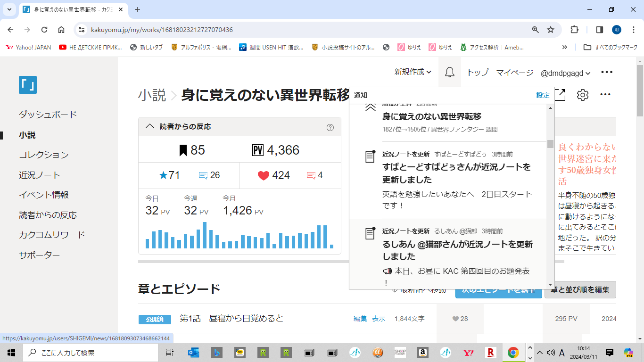Open the Chrome extensions puzzle icon

[574, 30]
